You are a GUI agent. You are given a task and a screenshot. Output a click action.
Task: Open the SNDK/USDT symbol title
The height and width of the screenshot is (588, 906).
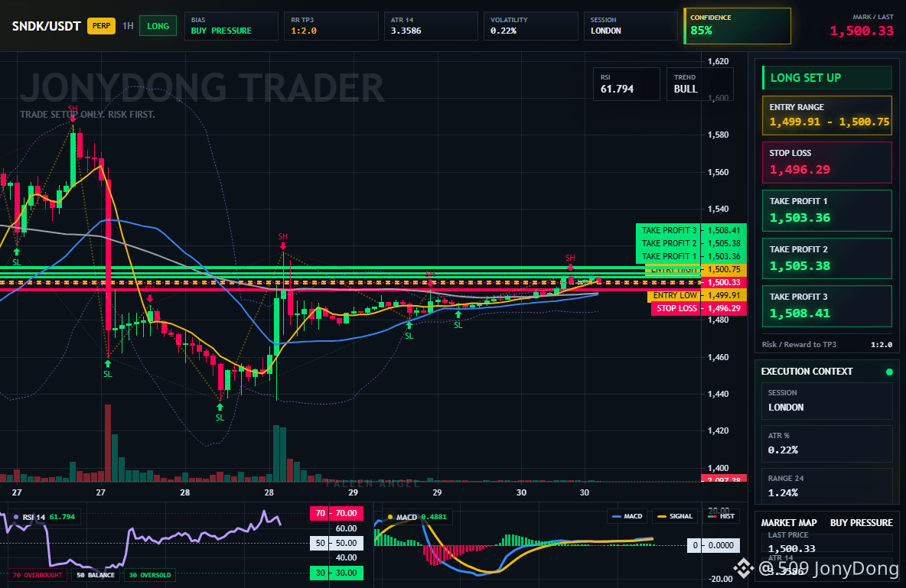pyautogui.click(x=46, y=26)
